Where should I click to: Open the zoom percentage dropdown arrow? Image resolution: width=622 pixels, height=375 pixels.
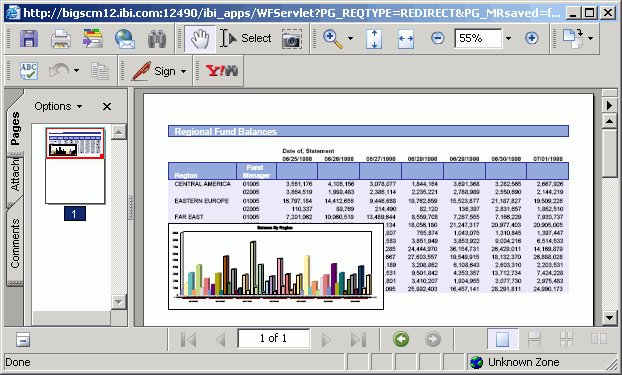508,38
